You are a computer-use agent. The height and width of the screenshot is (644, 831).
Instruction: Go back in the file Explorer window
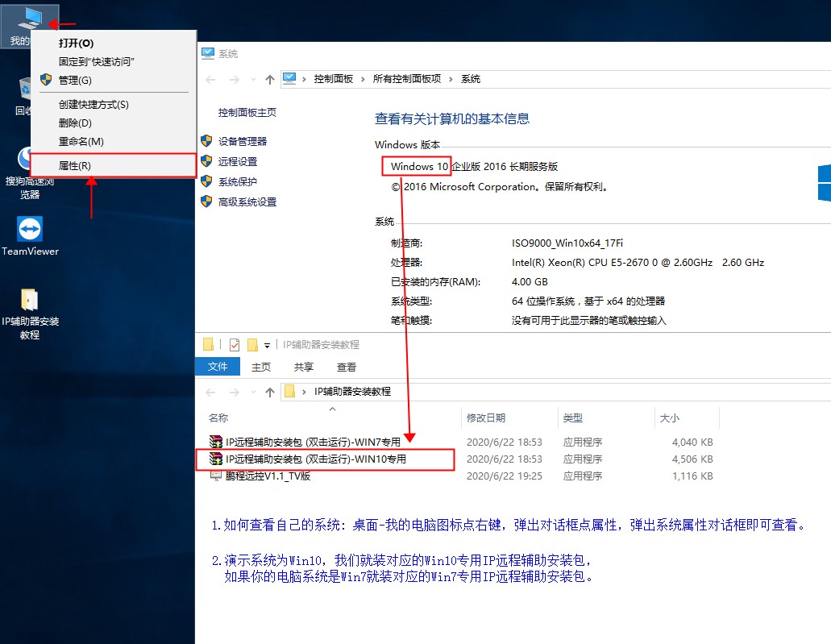pyautogui.click(x=211, y=393)
